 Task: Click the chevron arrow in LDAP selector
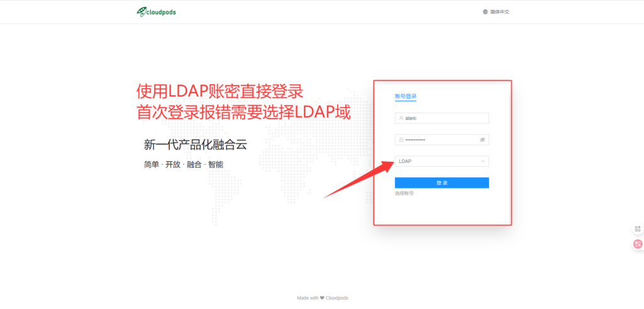482,162
